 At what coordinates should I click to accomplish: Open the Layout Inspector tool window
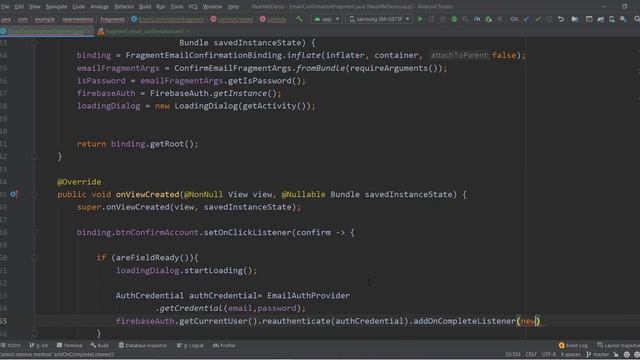tap(618, 345)
